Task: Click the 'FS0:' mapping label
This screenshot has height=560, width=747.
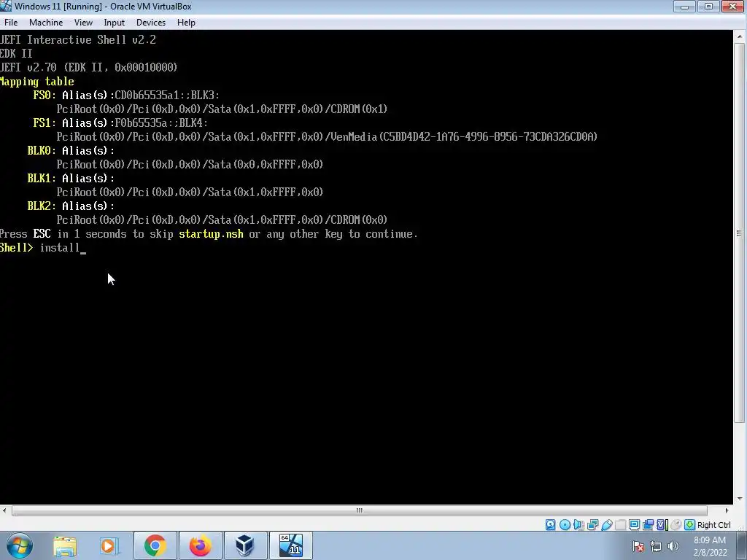Action: coord(44,96)
